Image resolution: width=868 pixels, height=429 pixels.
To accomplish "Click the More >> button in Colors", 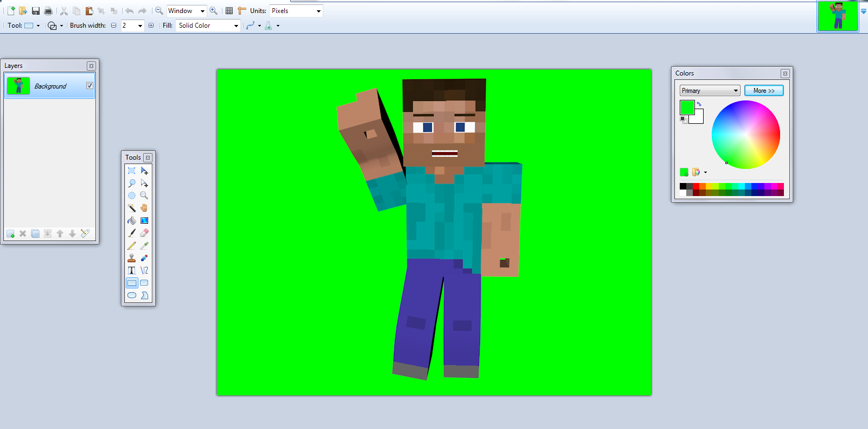I will pos(764,91).
